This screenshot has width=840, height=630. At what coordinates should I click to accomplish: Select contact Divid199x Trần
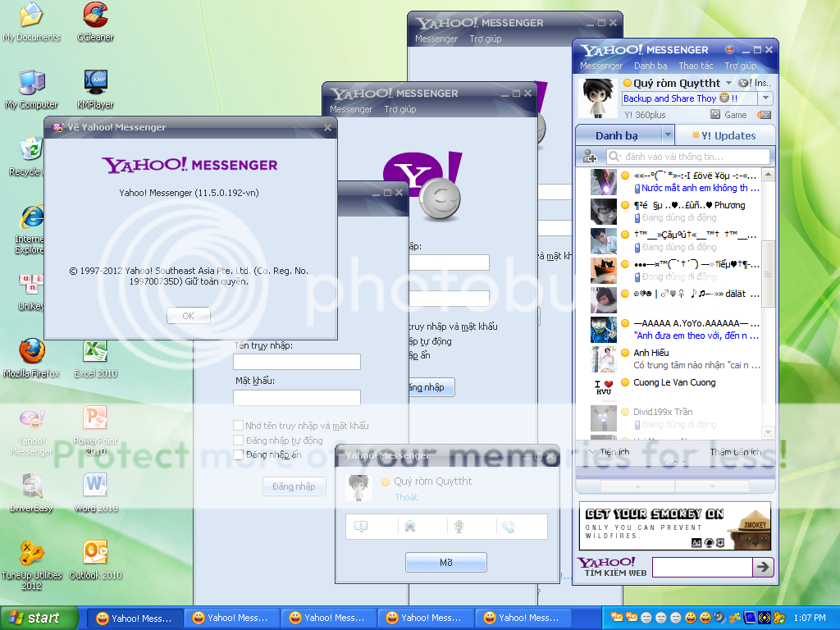point(676,418)
